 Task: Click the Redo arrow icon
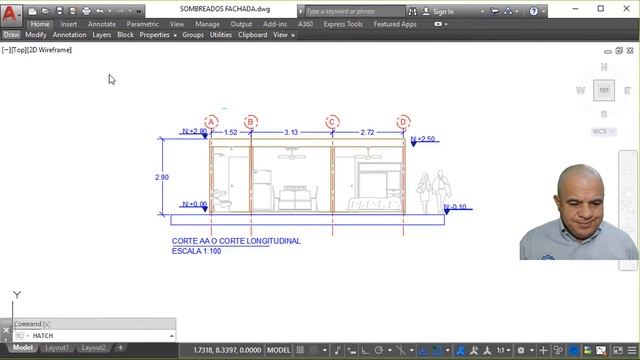[120, 11]
